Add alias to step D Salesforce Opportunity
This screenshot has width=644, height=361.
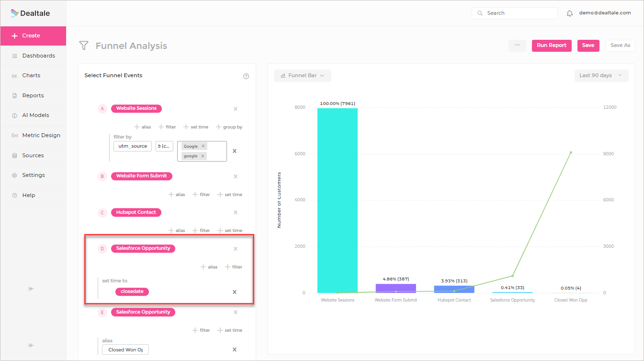click(x=209, y=267)
